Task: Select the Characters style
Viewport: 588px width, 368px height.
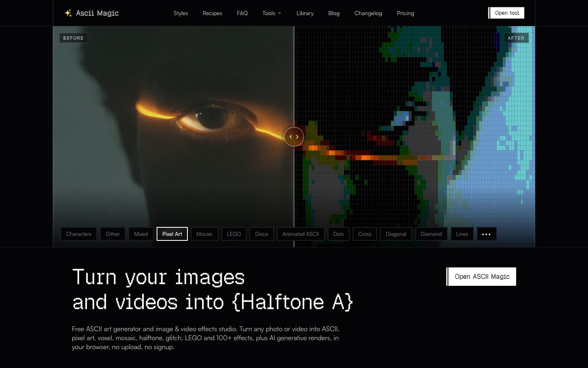Action: (79, 234)
